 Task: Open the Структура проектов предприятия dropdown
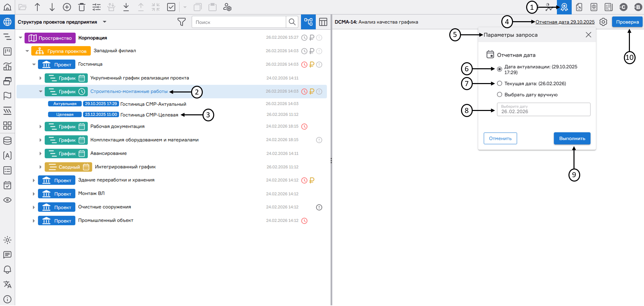point(105,22)
